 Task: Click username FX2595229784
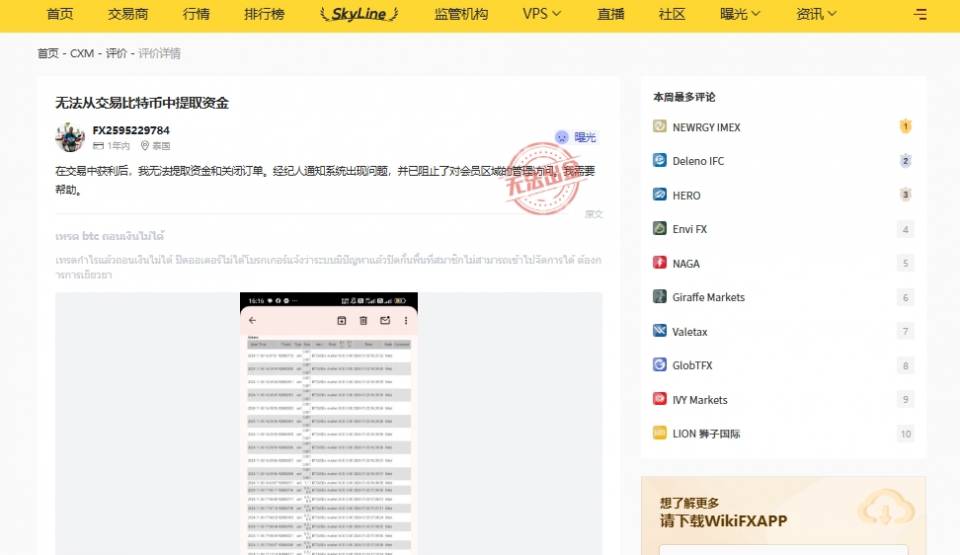pos(131,130)
